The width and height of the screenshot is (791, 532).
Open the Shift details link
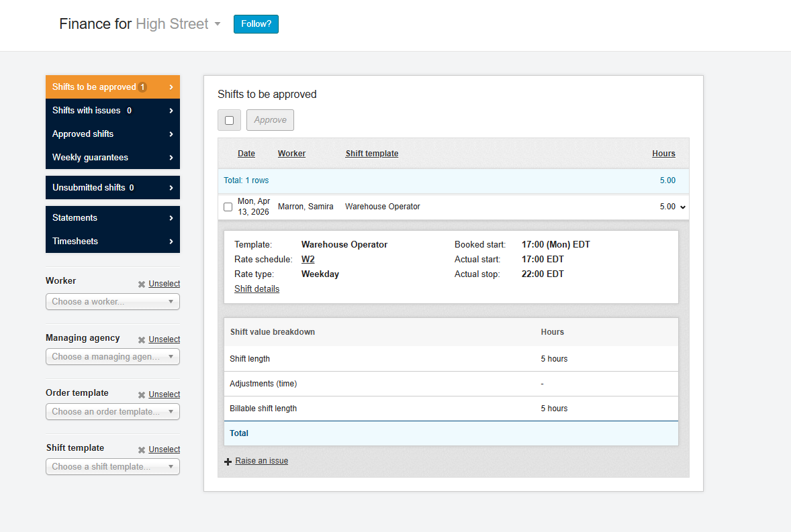tap(257, 289)
